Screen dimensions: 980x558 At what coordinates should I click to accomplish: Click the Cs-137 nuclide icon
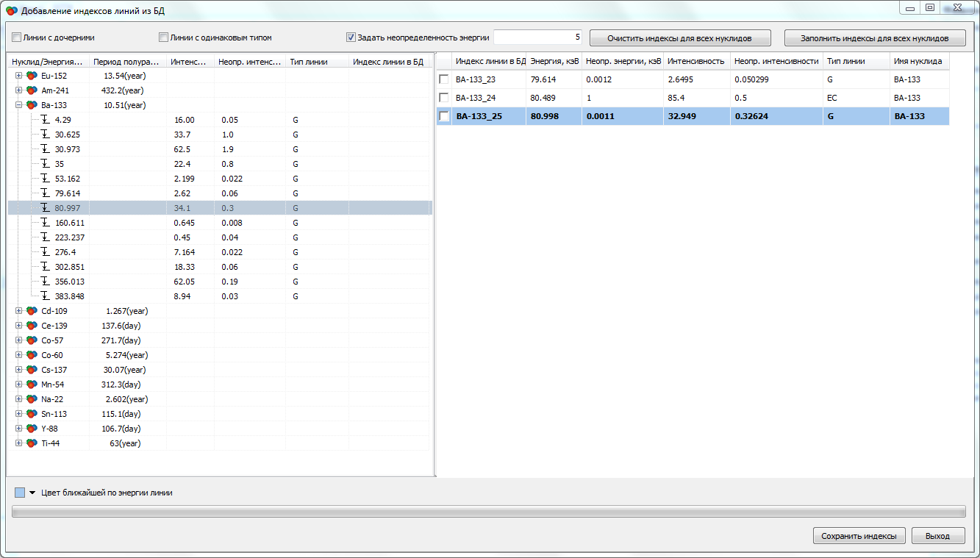point(32,370)
